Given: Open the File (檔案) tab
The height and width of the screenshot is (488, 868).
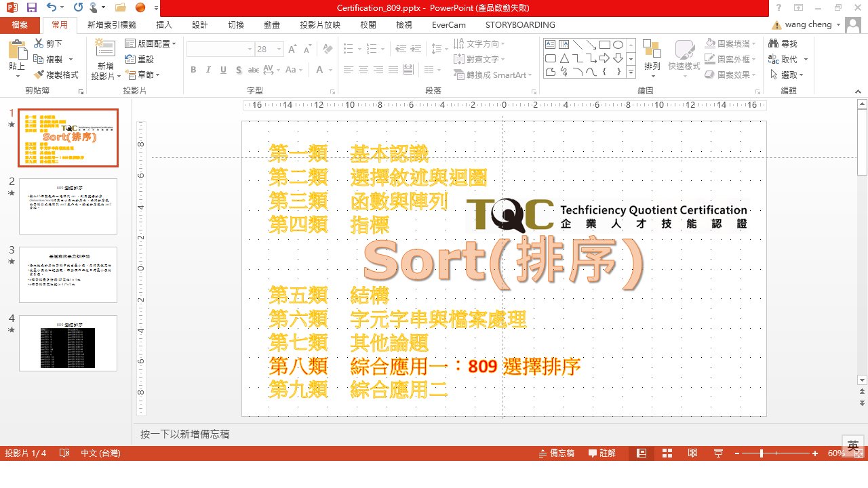Looking at the screenshot, I should coord(20,24).
